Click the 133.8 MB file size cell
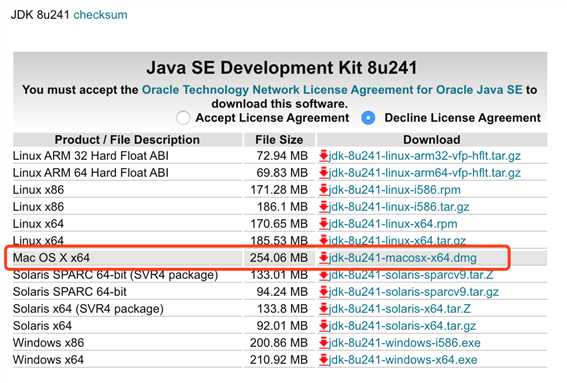 (282, 309)
